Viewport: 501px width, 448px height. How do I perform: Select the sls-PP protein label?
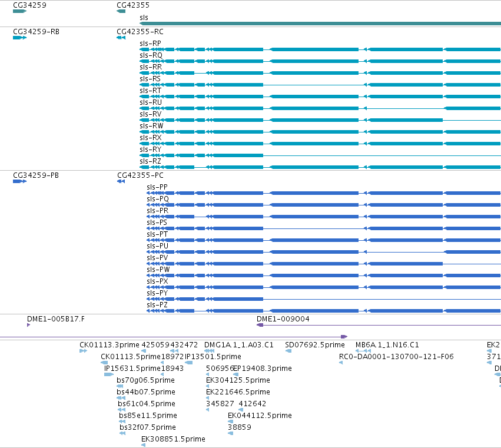(x=157, y=187)
